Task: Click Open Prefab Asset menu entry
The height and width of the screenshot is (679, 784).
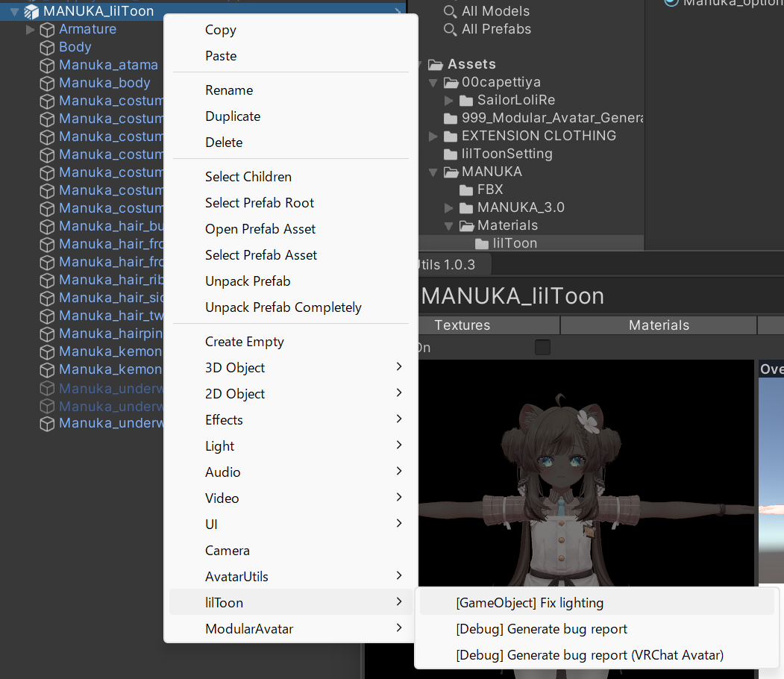Action: click(x=290, y=228)
